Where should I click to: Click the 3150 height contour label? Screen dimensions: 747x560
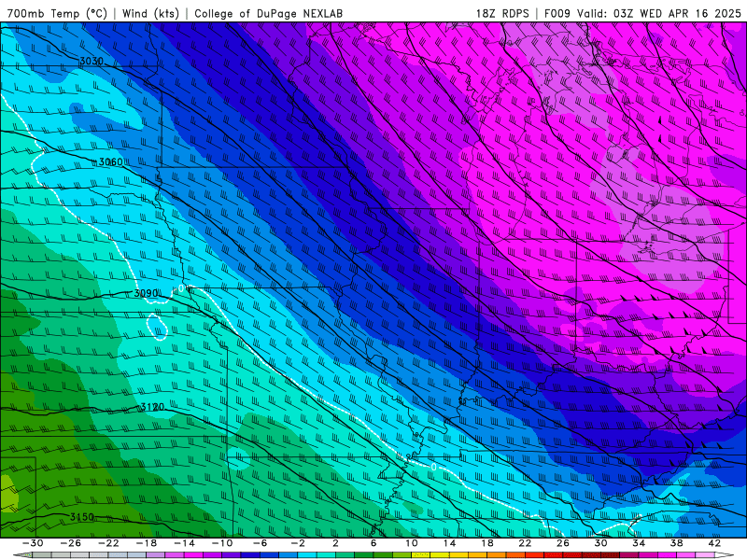82,517
